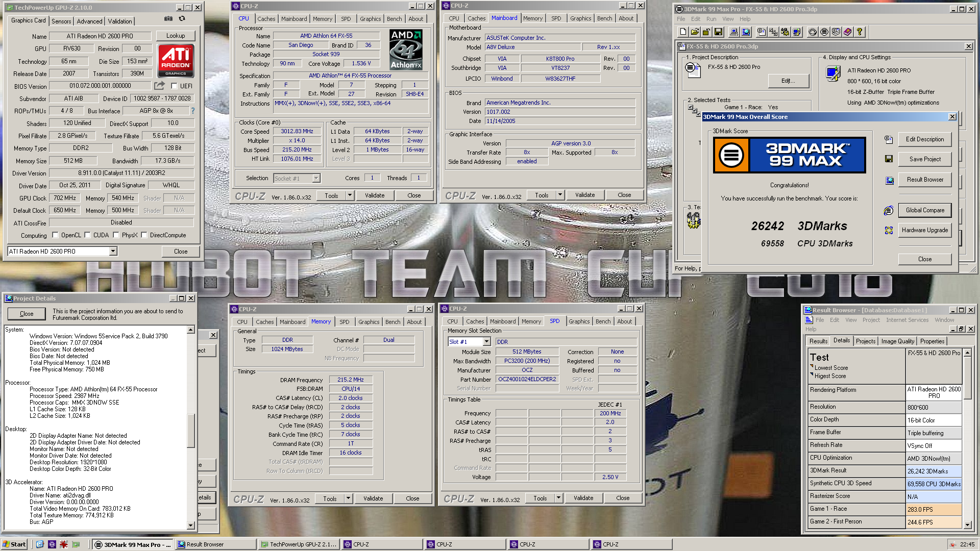980x551 pixels.
Task: Click Result Browser scroll down arrow
Action: pyautogui.click(x=967, y=524)
